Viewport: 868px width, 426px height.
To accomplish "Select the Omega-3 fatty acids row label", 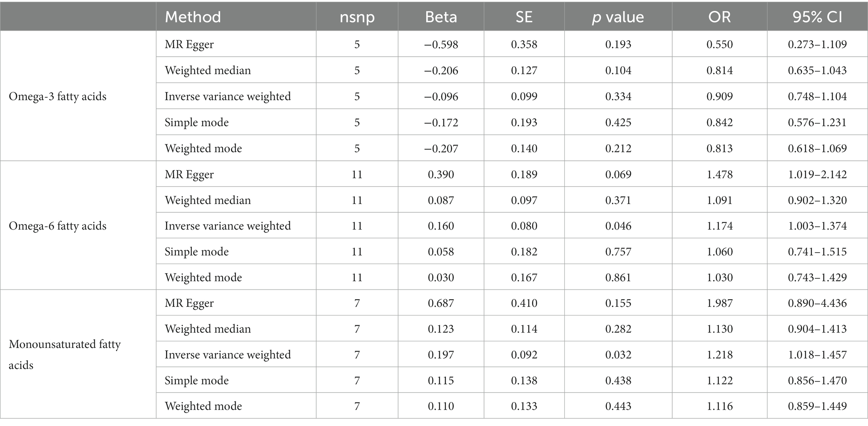I will point(58,97).
